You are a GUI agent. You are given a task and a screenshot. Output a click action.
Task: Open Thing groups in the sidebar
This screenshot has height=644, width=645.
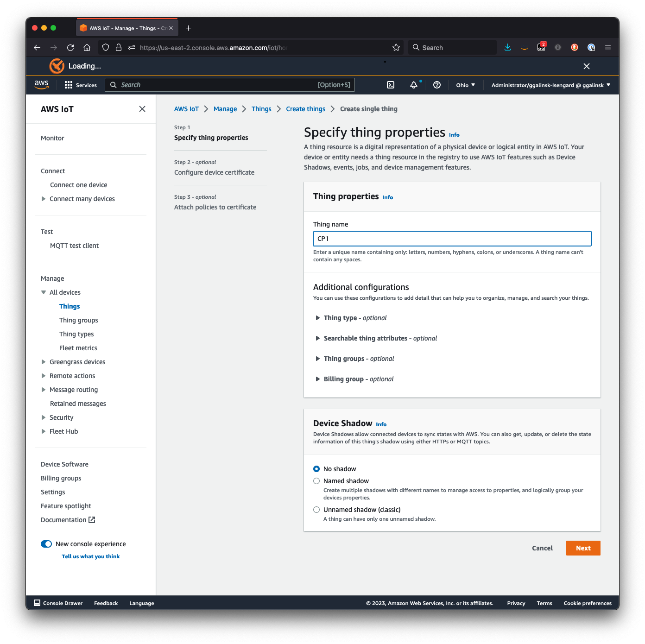[78, 320]
